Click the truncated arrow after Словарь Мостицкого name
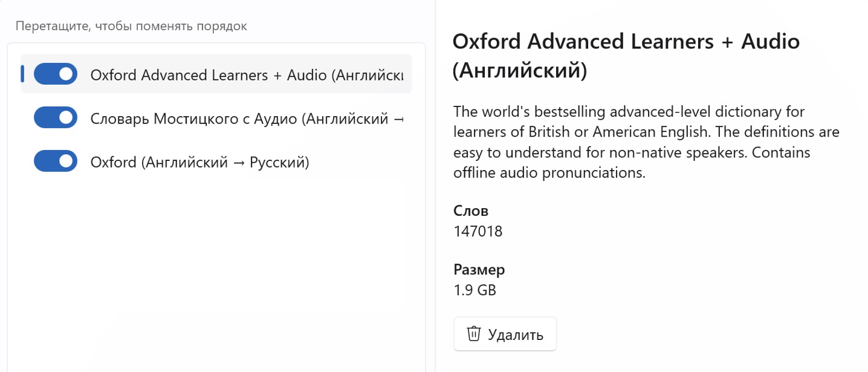 [x=398, y=119]
